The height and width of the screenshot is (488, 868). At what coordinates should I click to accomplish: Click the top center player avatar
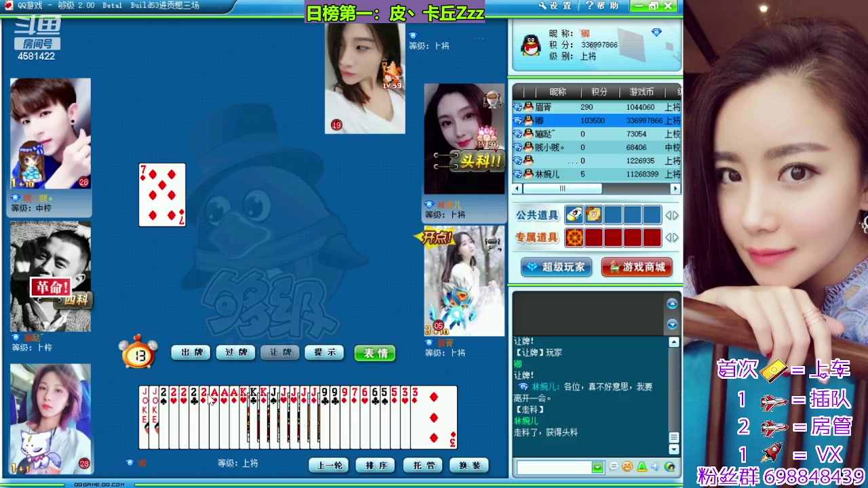365,78
